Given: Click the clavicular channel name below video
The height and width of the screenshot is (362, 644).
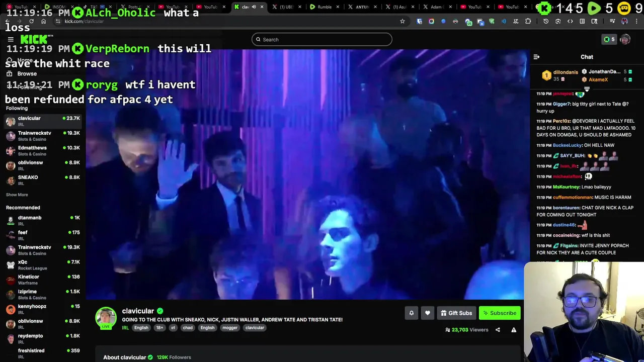Looking at the screenshot, I should click(x=138, y=311).
